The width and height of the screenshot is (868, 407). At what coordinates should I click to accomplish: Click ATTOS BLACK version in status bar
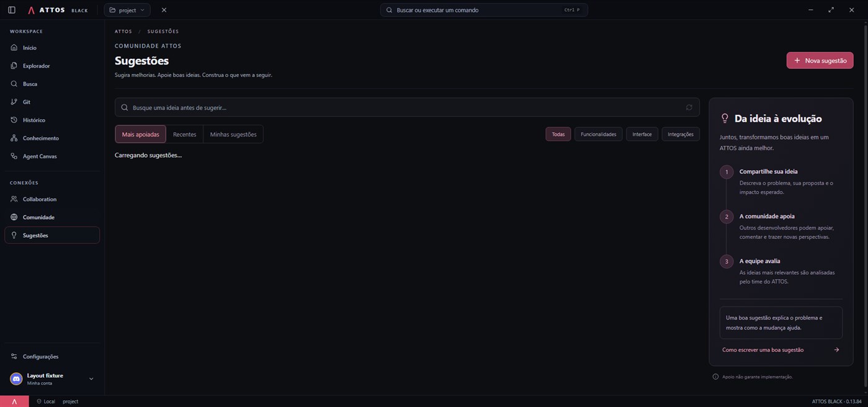[837, 401]
